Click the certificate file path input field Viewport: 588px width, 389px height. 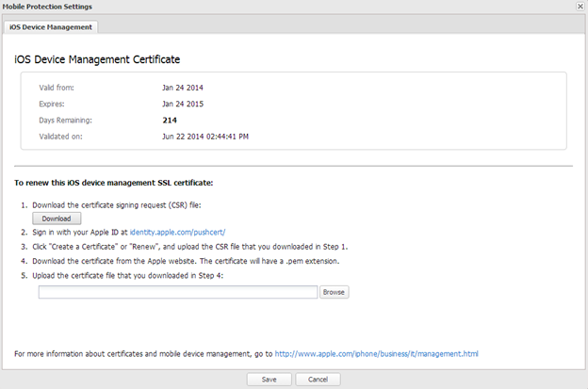[x=177, y=292]
